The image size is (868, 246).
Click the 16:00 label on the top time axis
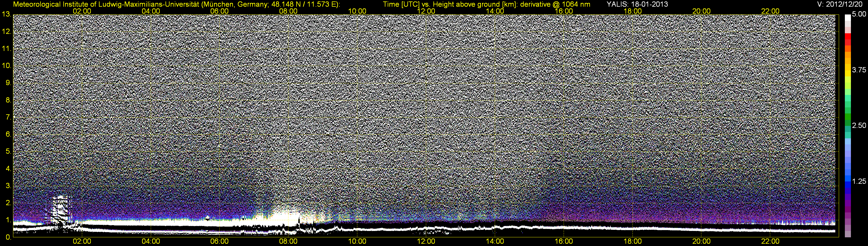(564, 11)
